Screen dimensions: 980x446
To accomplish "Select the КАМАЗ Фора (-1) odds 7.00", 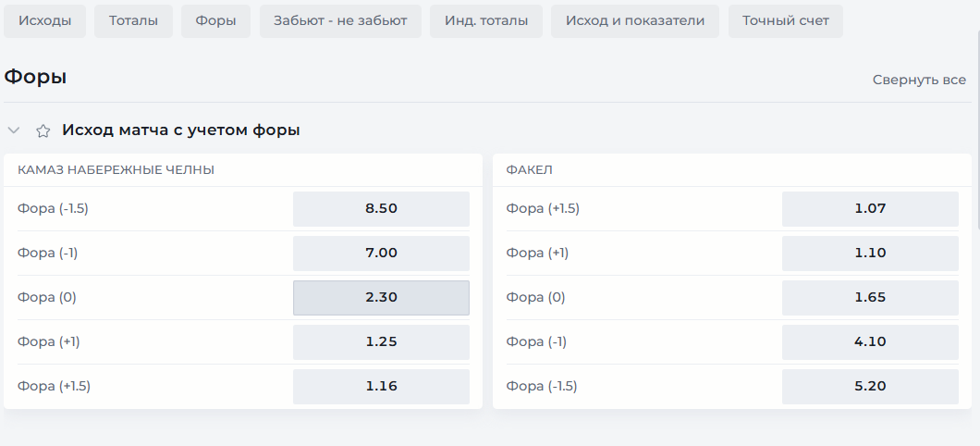I will (x=381, y=254).
